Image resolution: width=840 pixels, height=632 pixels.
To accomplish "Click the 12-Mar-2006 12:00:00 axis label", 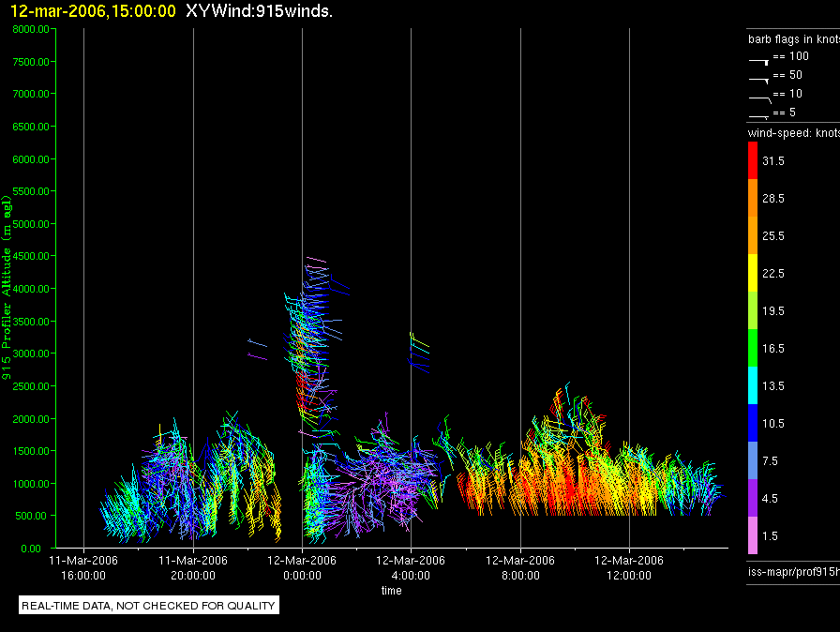I will pos(629,567).
